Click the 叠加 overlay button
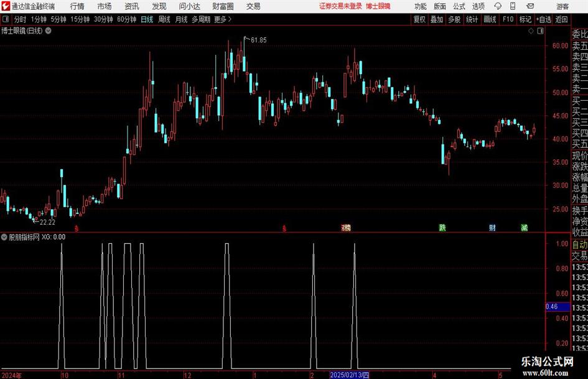Image resolution: width=588 pixels, height=379 pixels. (437, 19)
